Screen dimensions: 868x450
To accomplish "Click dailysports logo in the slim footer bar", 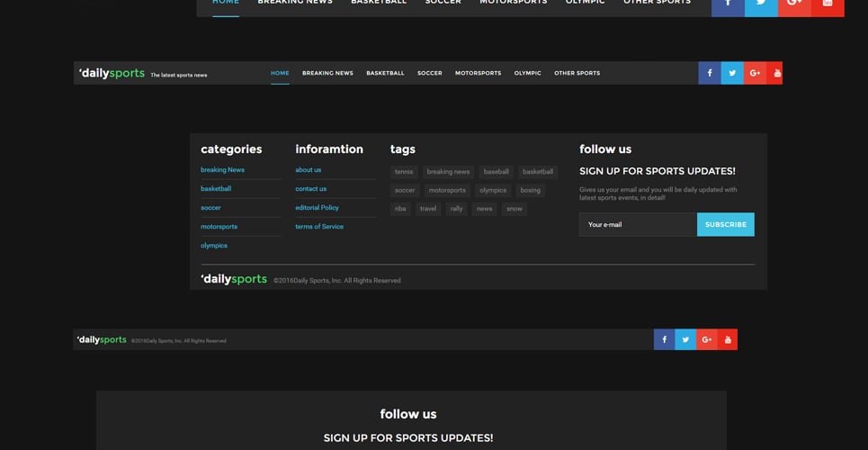I will pyautogui.click(x=102, y=339).
